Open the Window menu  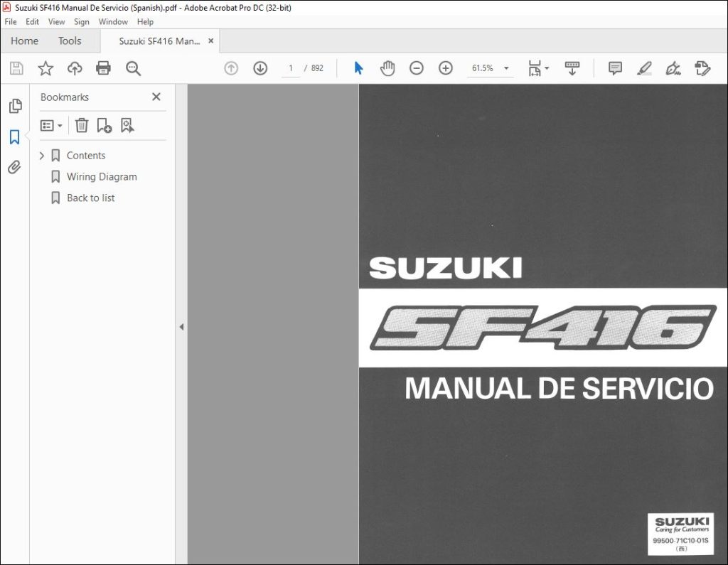(x=113, y=22)
